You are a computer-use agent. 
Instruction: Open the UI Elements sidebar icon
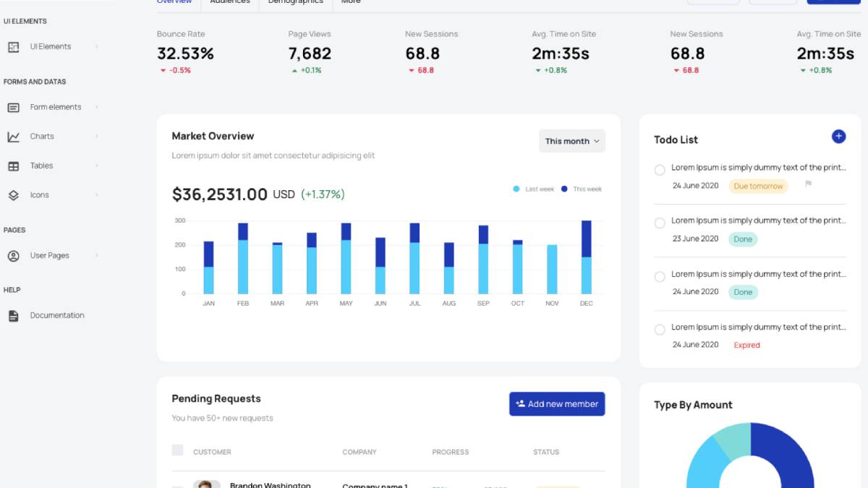(x=13, y=47)
